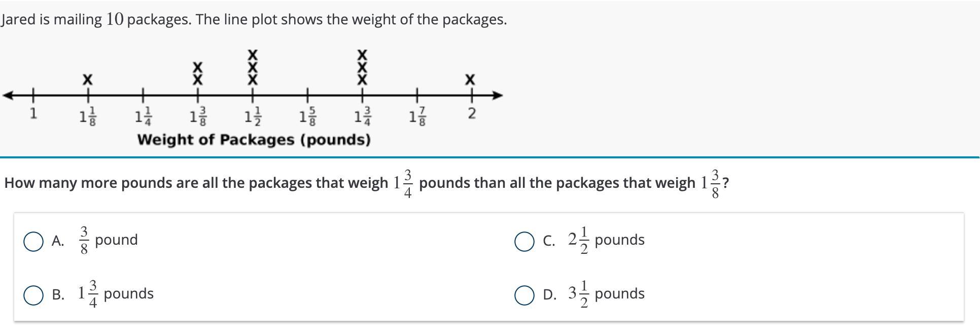Click the bottom X above 1 3/8
980x332 pixels.
(x=197, y=80)
